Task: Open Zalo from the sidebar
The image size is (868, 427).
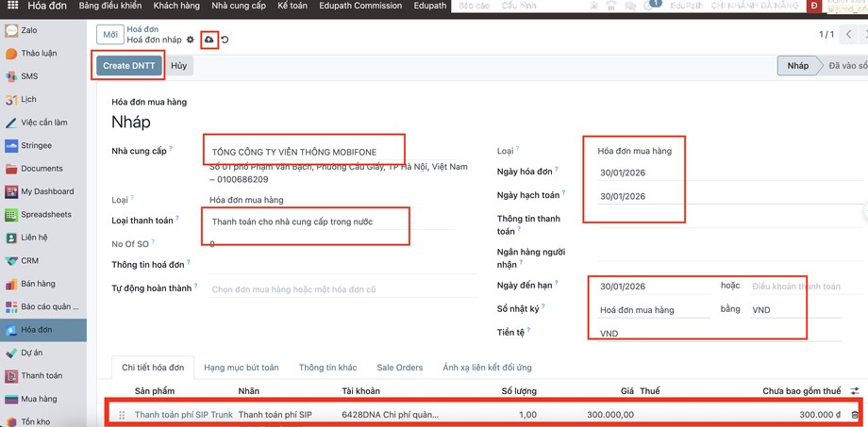Action: tap(43, 30)
